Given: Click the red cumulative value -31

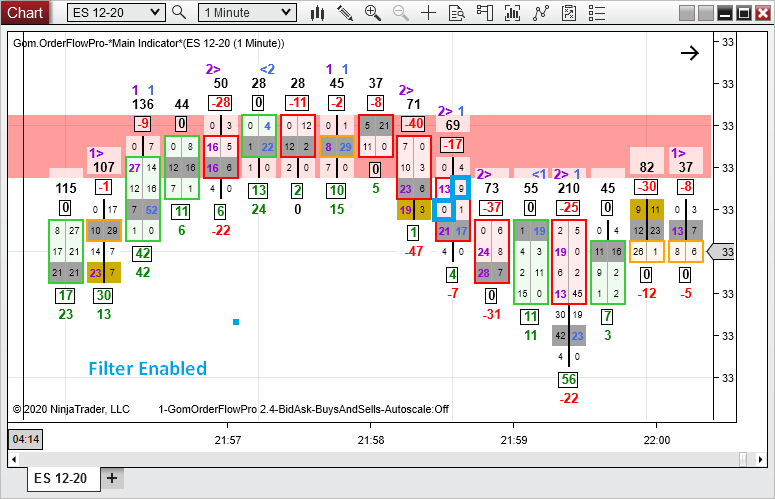Looking at the screenshot, I should tap(491, 314).
